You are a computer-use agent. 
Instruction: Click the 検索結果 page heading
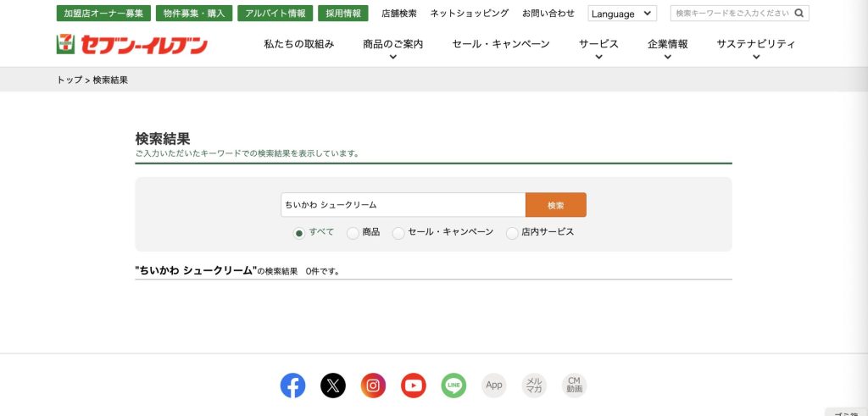pos(163,139)
